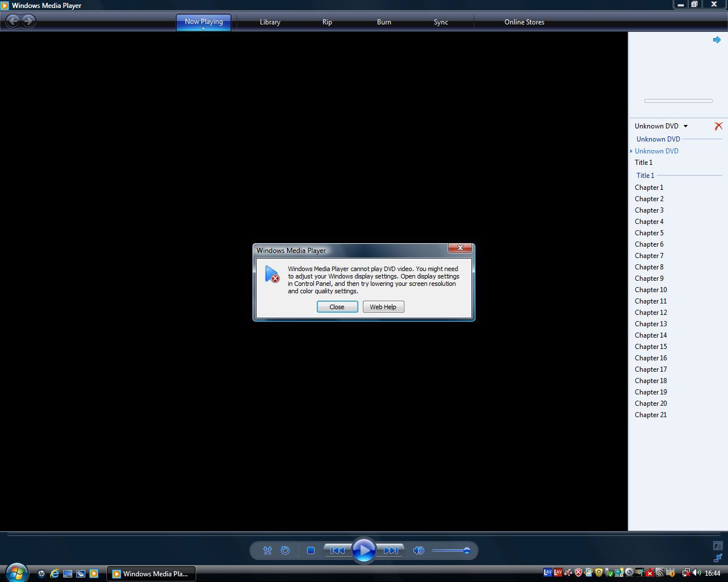
Task: Open the Unknown DVD dropdown arrow
Action: (685, 126)
